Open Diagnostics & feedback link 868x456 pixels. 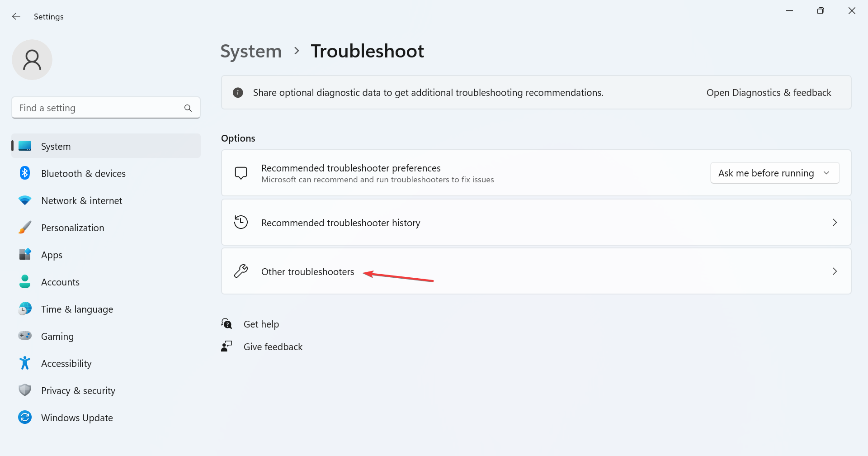click(769, 93)
